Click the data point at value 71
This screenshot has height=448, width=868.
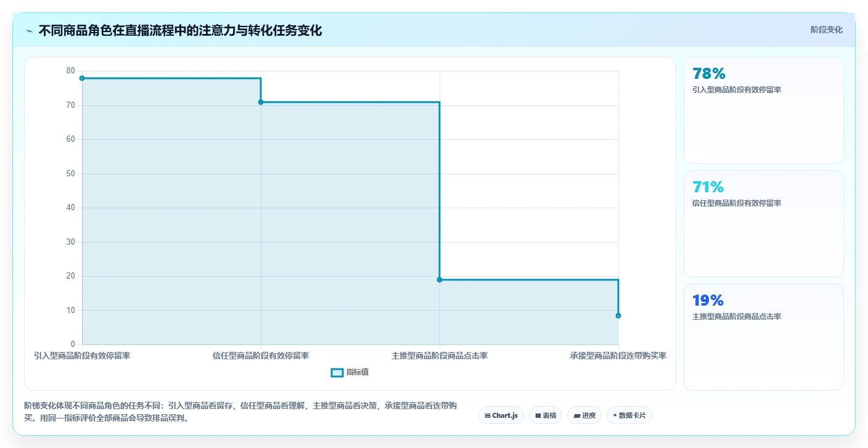click(x=261, y=102)
